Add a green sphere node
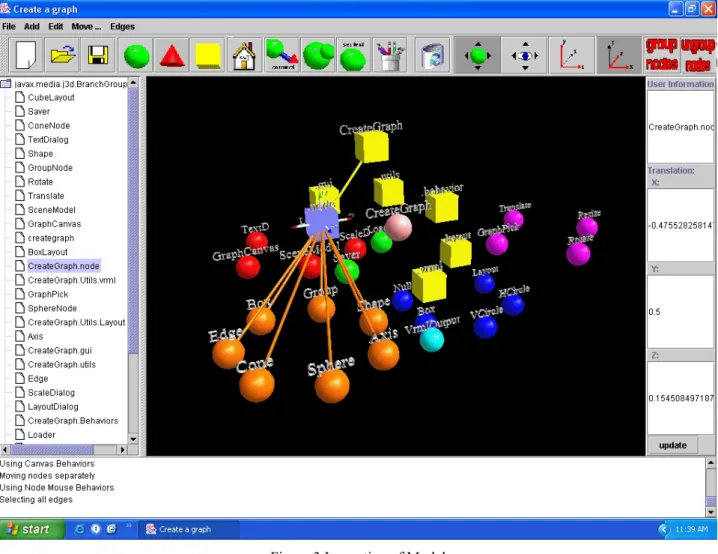This screenshot has height=554, width=718. (136, 55)
